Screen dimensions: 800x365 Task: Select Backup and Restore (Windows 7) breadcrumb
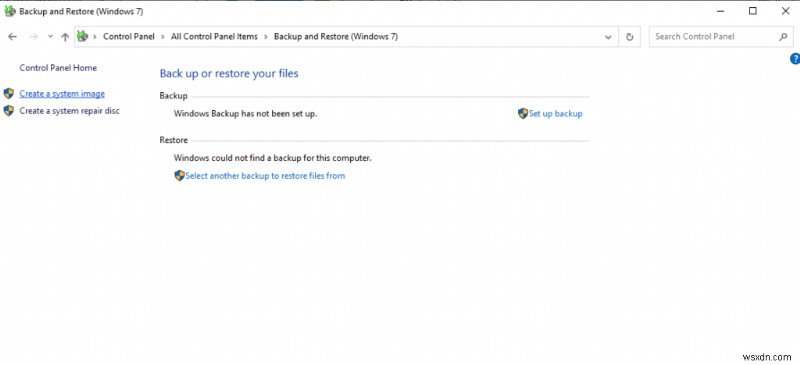point(336,37)
